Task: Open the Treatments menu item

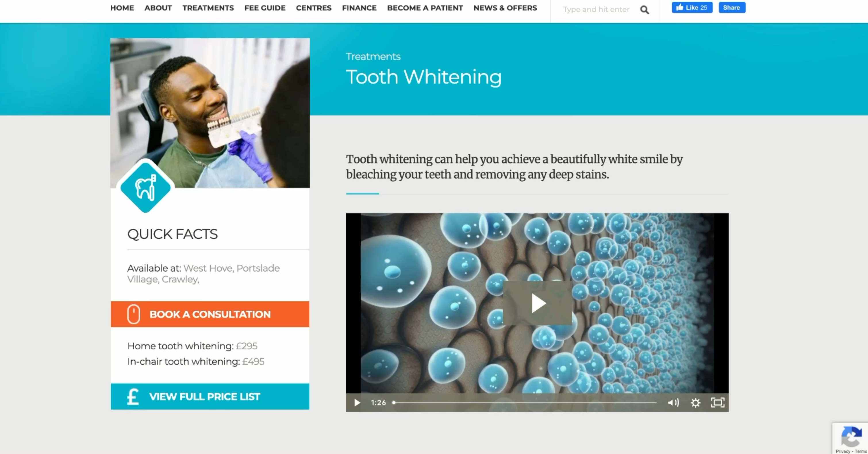Action: pyautogui.click(x=208, y=8)
